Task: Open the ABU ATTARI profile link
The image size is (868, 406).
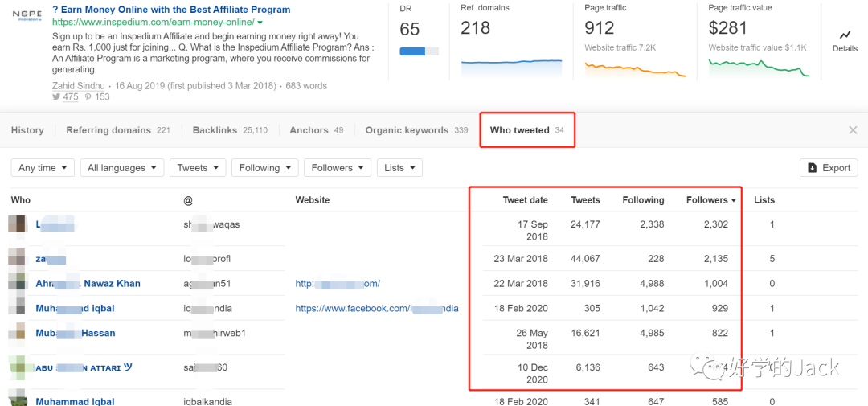Action: click(x=84, y=367)
